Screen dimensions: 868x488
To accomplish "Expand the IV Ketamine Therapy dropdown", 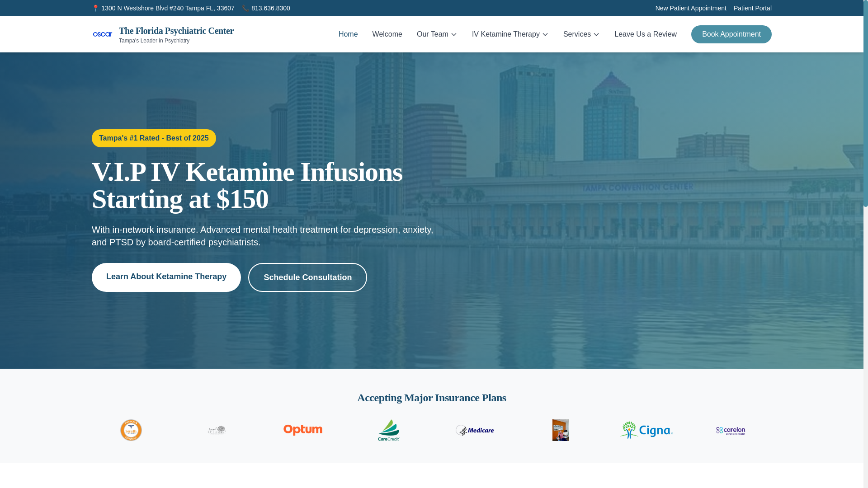I will [x=510, y=34].
